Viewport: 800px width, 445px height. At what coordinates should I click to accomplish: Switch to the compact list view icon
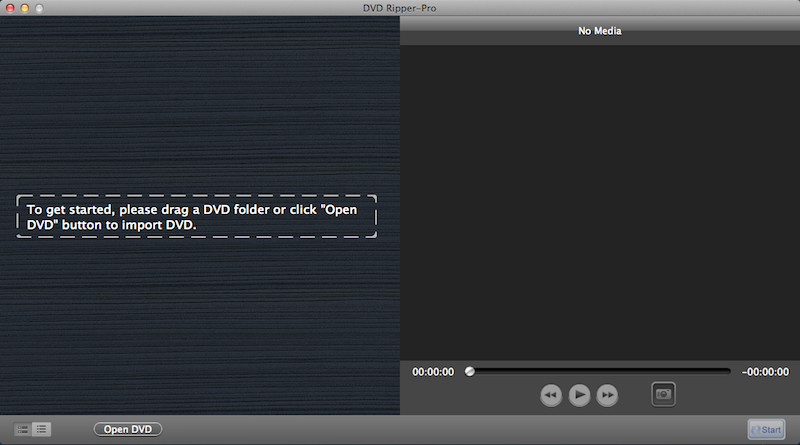(x=41, y=429)
